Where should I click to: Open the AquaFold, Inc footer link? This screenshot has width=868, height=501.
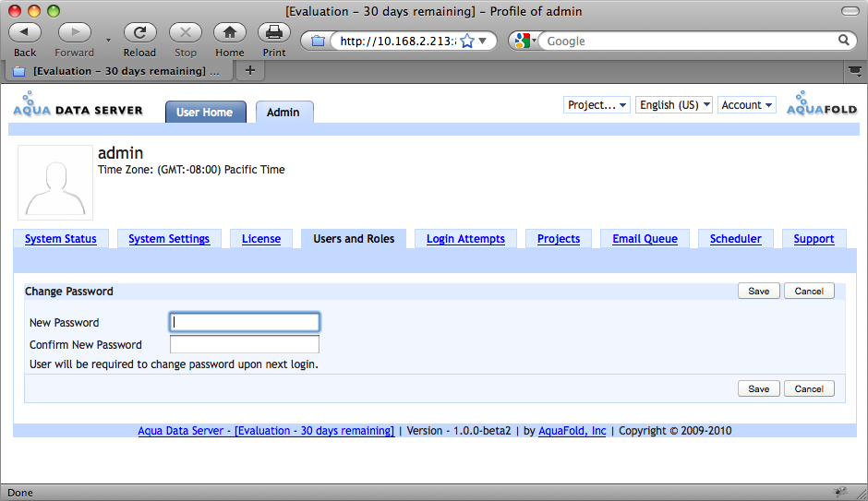coord(573,431)
